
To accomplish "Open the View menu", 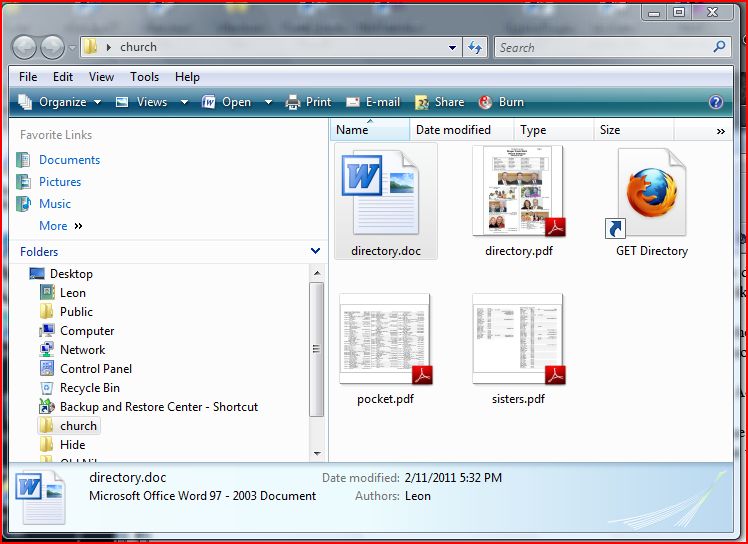I will 101,77.
